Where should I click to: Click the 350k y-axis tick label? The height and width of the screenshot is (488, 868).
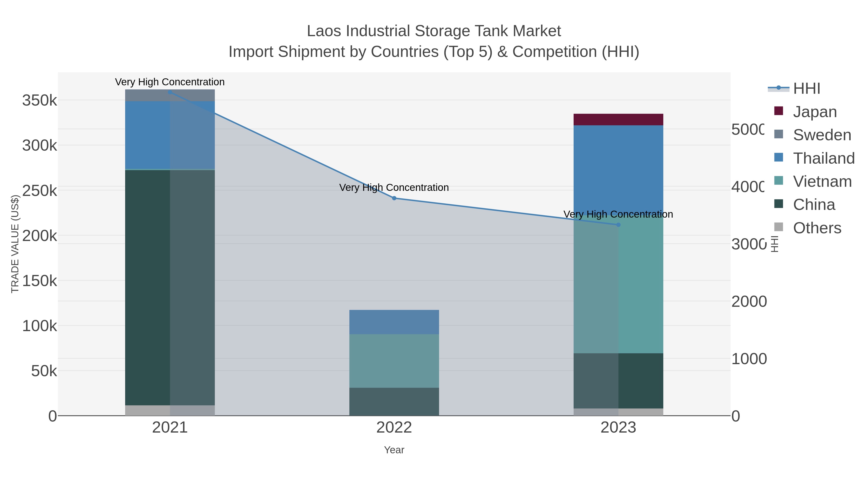coord(40,100)
